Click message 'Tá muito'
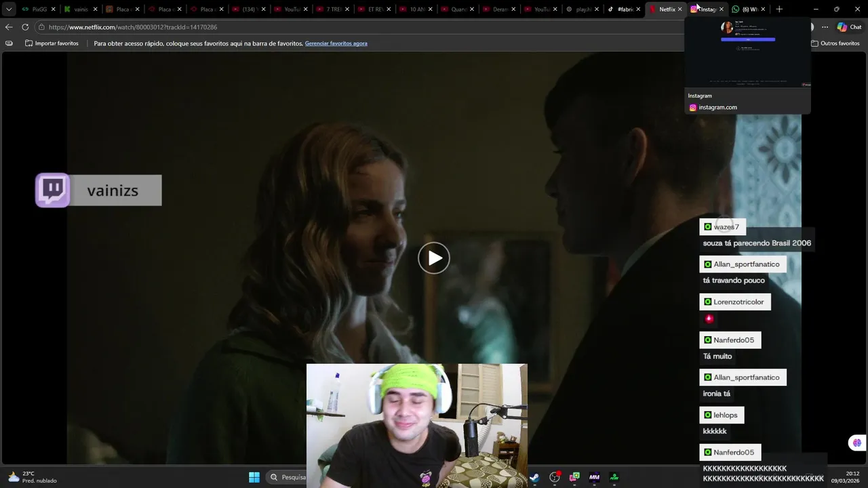 pos(717,357)
